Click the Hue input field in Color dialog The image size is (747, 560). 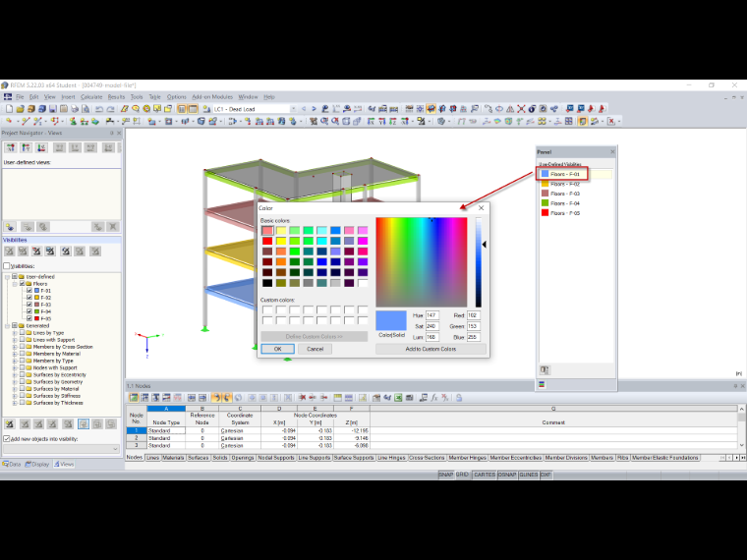coord(432,315)
